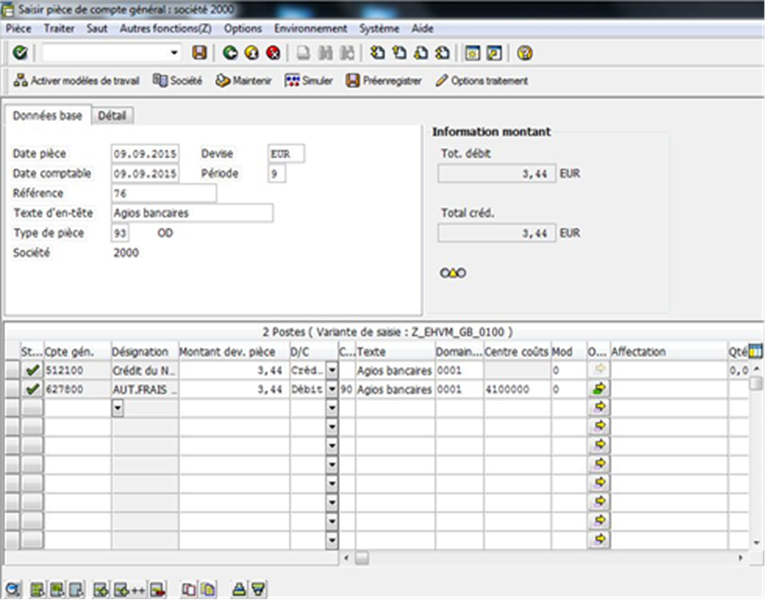Screen dimensions: 769x602
Task: Click the Select all rows icon
Action: point(37,589)
